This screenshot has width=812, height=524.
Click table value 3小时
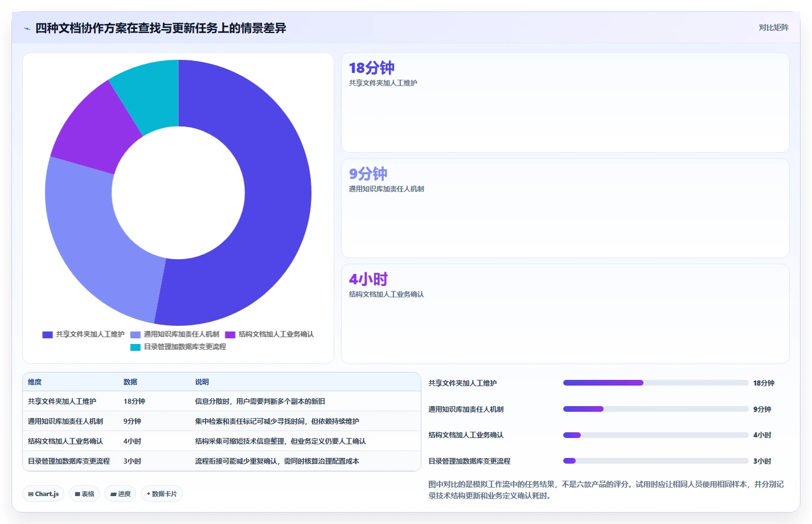(x=132, y=461)
